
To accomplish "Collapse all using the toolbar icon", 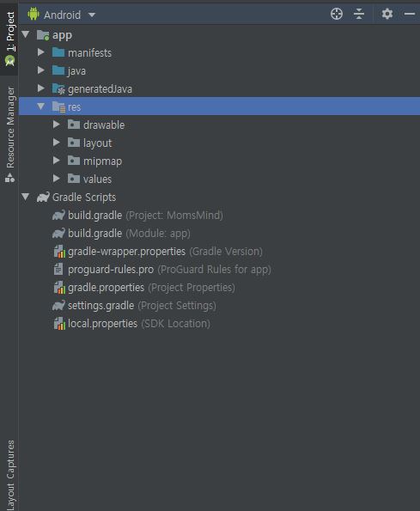I will tap(359, 14).
